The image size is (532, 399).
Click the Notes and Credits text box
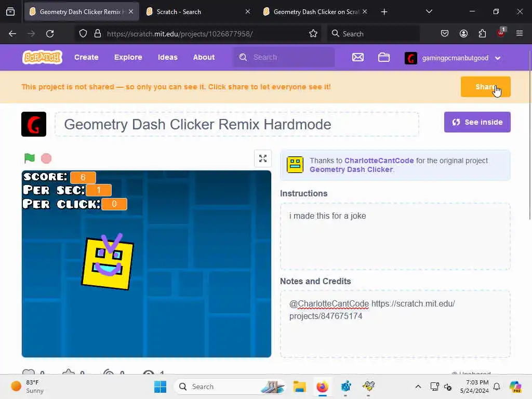point(395,324)
